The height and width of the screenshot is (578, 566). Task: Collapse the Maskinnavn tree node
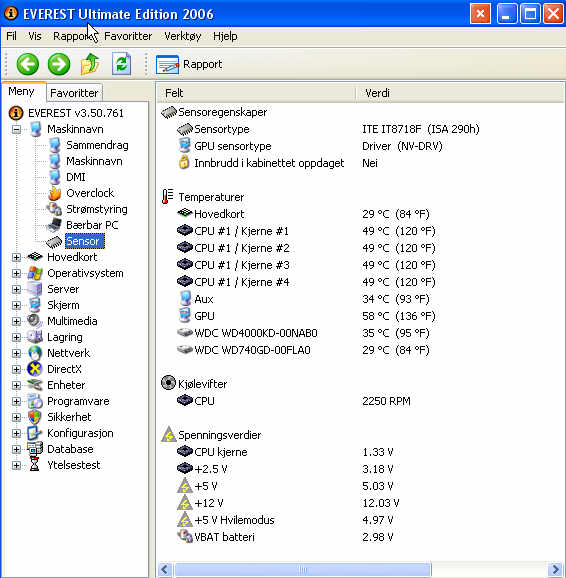click(16, 129)
